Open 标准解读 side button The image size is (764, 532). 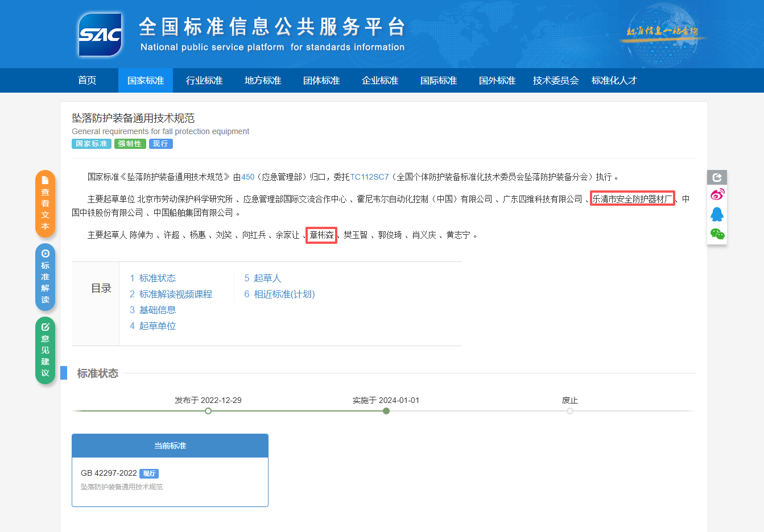click(x=46, y=277)
